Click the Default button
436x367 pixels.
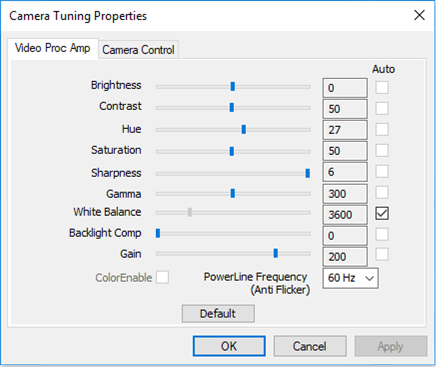(218, 314)
